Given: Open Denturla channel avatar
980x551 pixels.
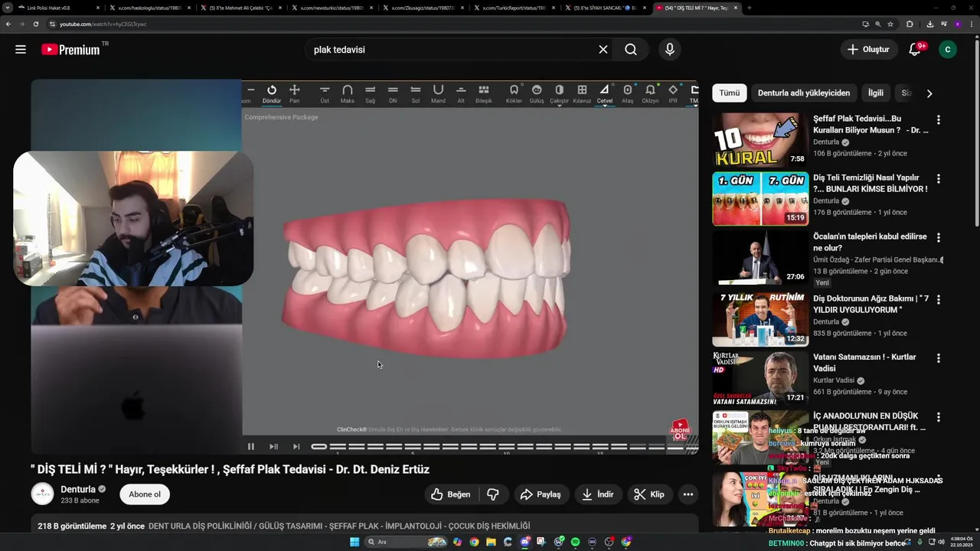Looking at the screenshot, I should [43, 494].
